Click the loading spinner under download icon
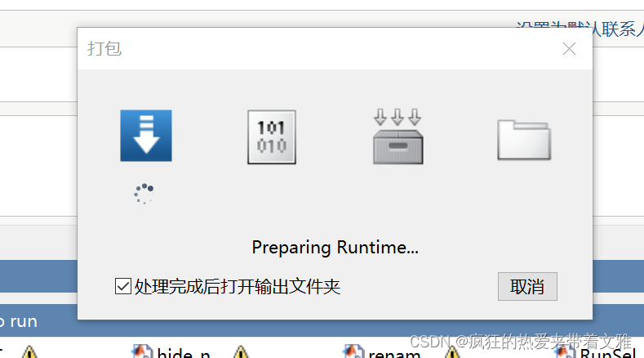The height and width of the screenshot is (358, 644). [x=144, y=194]
